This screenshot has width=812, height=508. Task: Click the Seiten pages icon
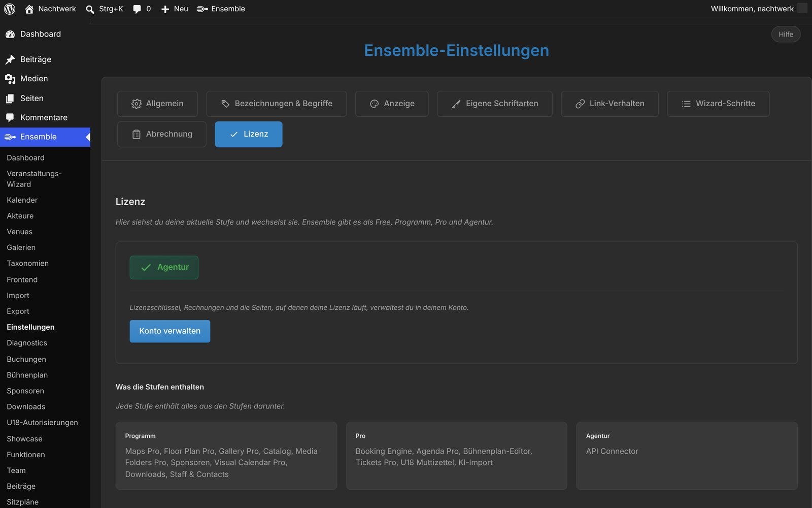[x=10, y=99]
